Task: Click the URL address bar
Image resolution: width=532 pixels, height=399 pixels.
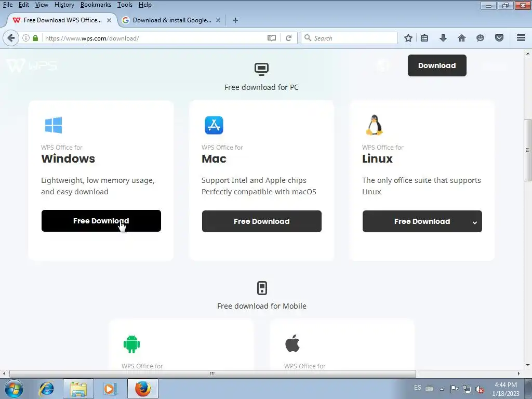Action: 154,38
